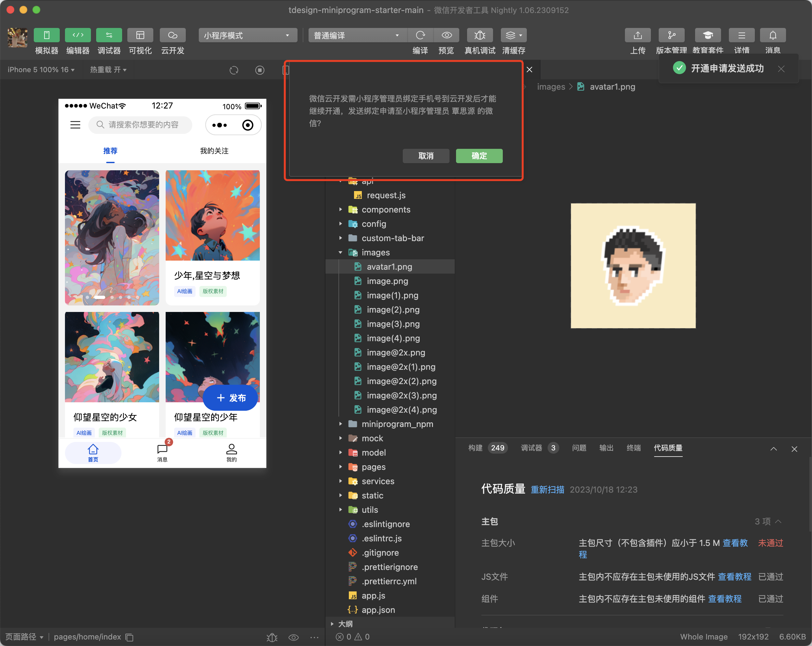
Task: Toggle the simulator panel button
Action: pos(47,35)
